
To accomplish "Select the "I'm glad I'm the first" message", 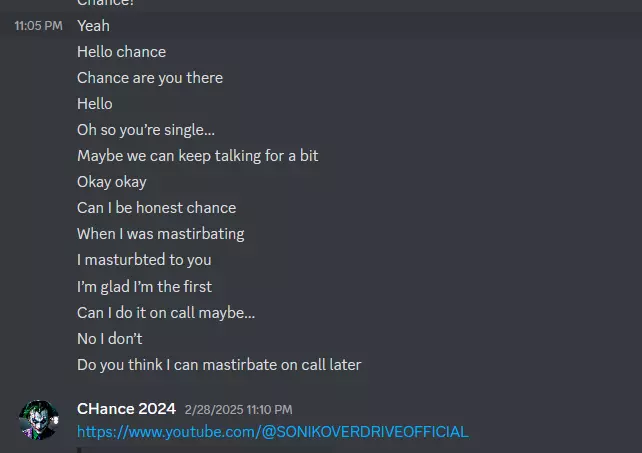I will [x=144, y=286].
